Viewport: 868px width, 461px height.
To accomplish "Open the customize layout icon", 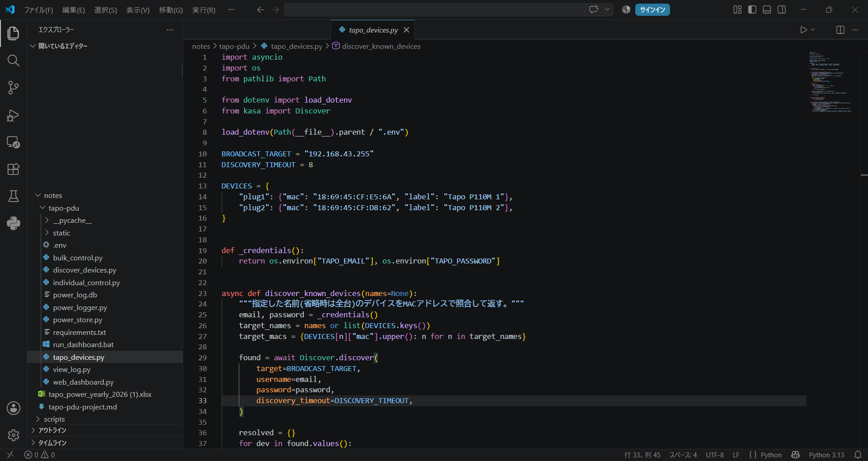I will pos(737,9).
